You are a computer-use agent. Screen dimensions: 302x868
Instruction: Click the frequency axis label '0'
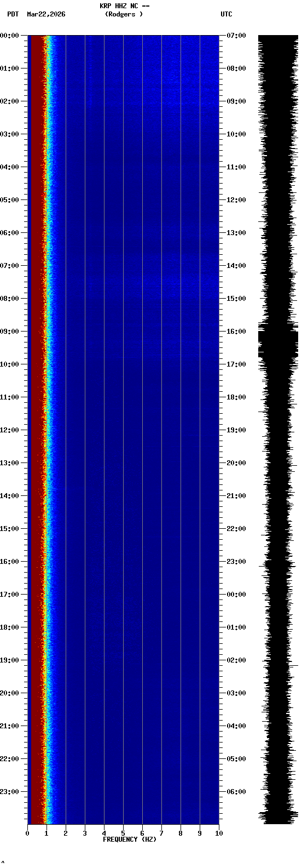[27, 833]
